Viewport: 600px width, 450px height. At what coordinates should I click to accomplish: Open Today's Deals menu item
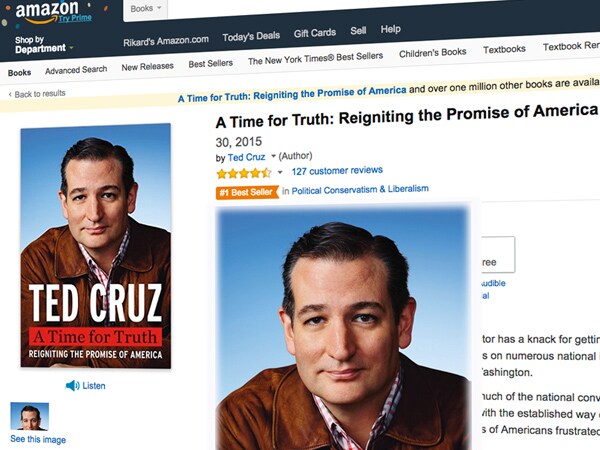tap(251, 37)
